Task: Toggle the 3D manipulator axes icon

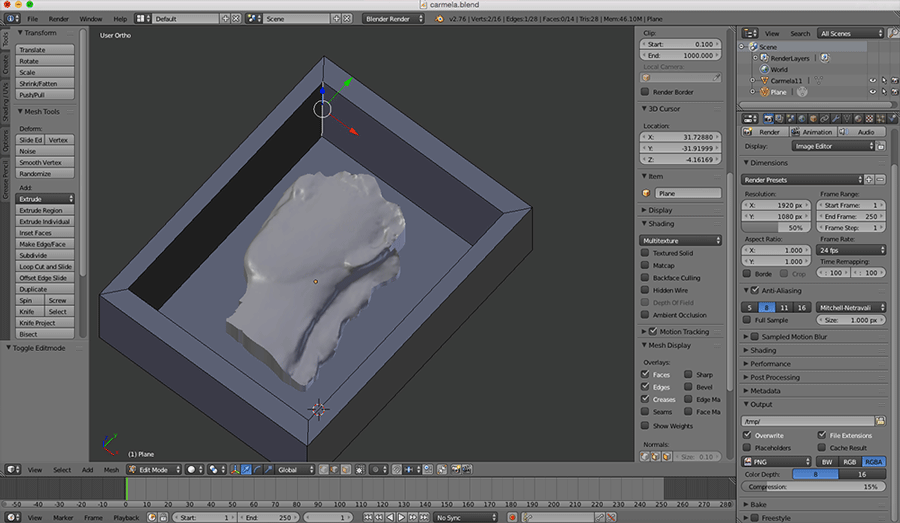Action: click(235, 470)
